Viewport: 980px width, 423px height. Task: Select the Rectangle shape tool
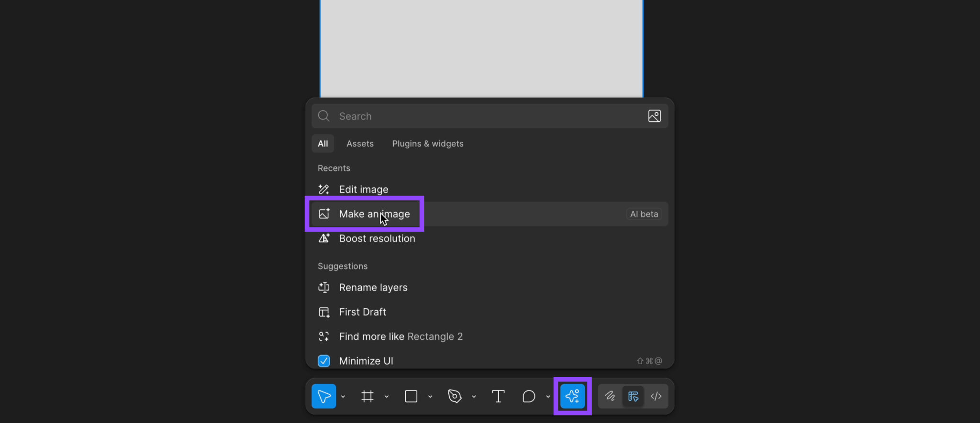[x=411, y=396]
